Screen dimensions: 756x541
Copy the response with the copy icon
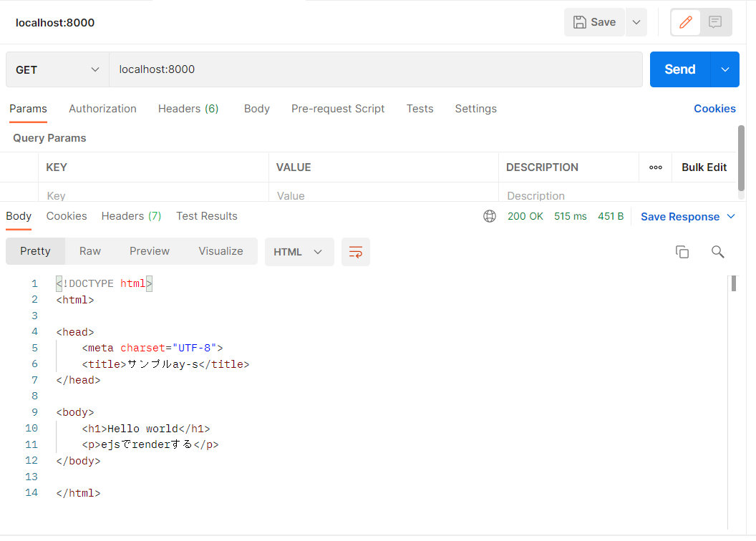(682, 252)
